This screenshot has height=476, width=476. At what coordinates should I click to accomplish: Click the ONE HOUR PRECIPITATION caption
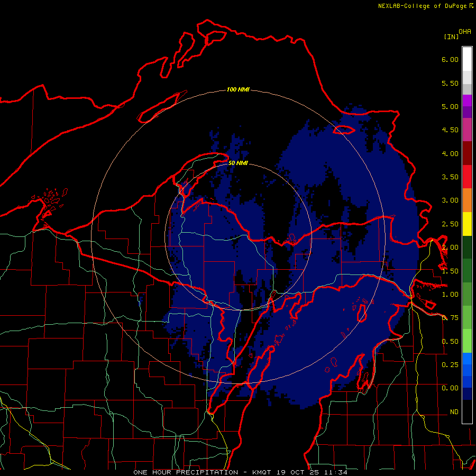pyautogui.click(x=186, y=472)
